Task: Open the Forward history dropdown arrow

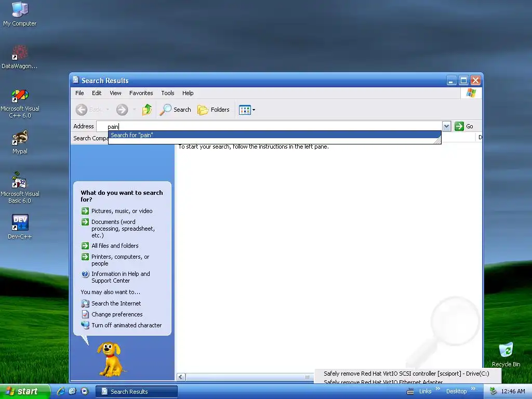Action: (x=135, y=110)
